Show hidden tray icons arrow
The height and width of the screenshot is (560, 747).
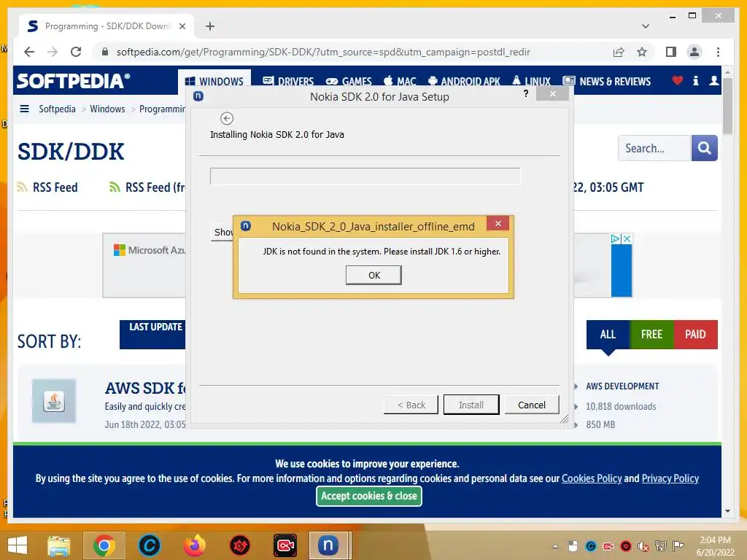pos(555,546)
